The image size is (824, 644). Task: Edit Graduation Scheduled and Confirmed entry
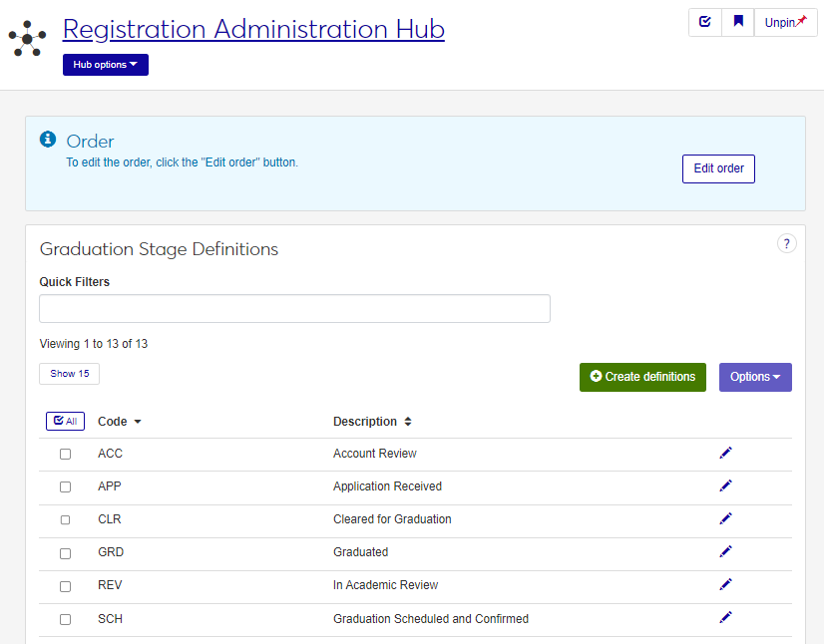(725, 617)
